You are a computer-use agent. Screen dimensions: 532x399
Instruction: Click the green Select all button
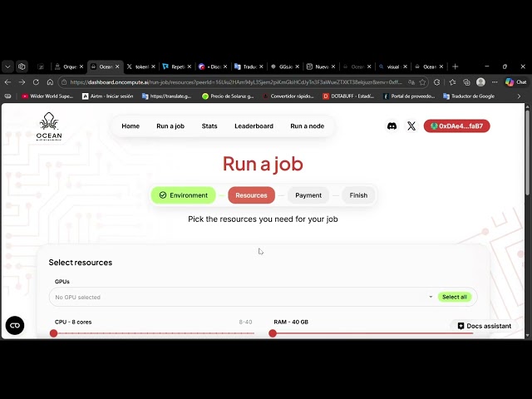[x=455, y=297]
